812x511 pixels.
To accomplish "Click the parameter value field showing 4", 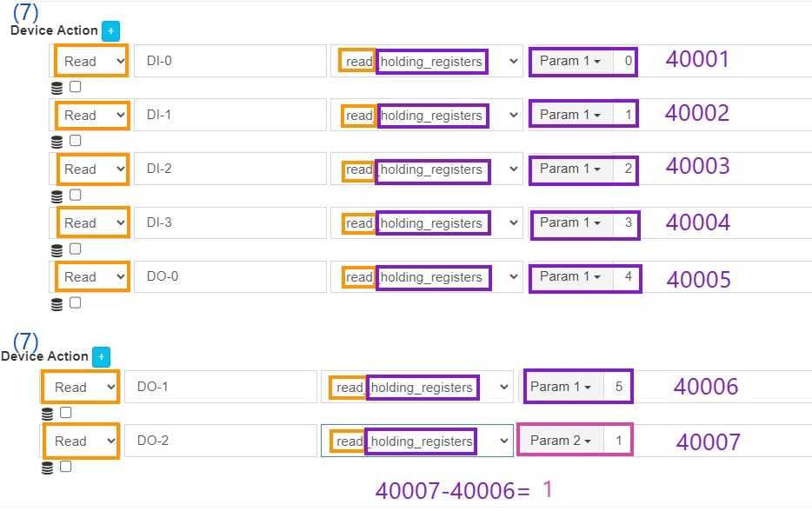I will coord(628,277).
